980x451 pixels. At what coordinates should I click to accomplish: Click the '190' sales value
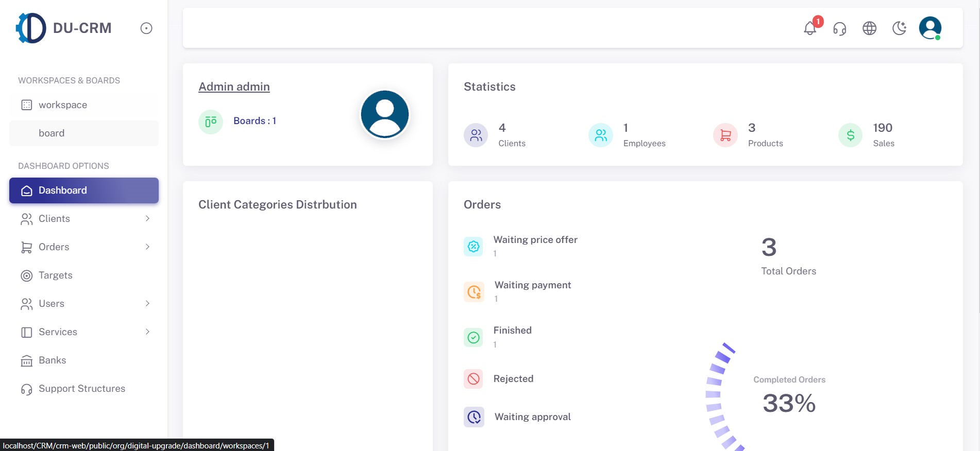click(883, 128)
